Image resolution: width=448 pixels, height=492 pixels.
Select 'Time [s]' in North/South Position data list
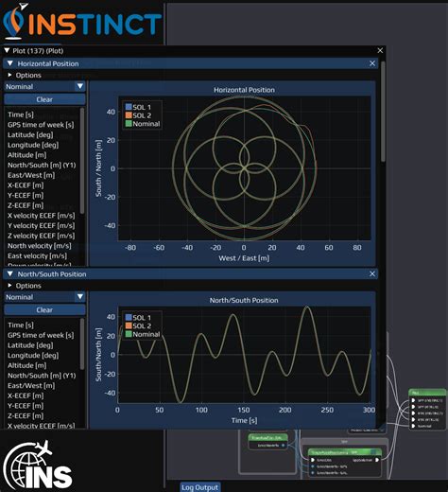21,325
